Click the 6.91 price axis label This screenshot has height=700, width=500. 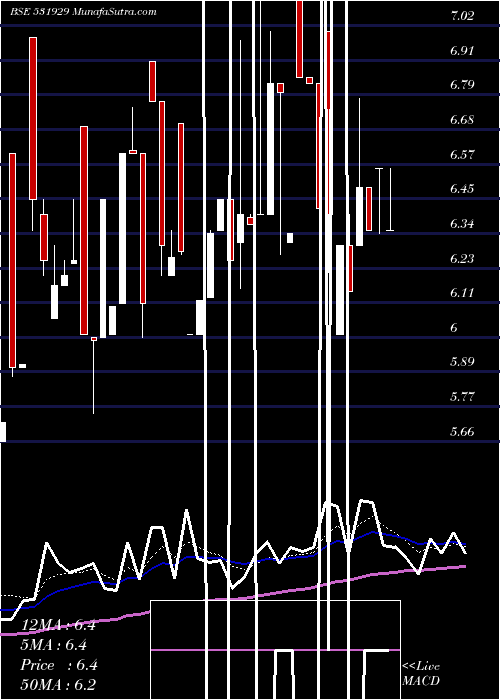point(462,50)
